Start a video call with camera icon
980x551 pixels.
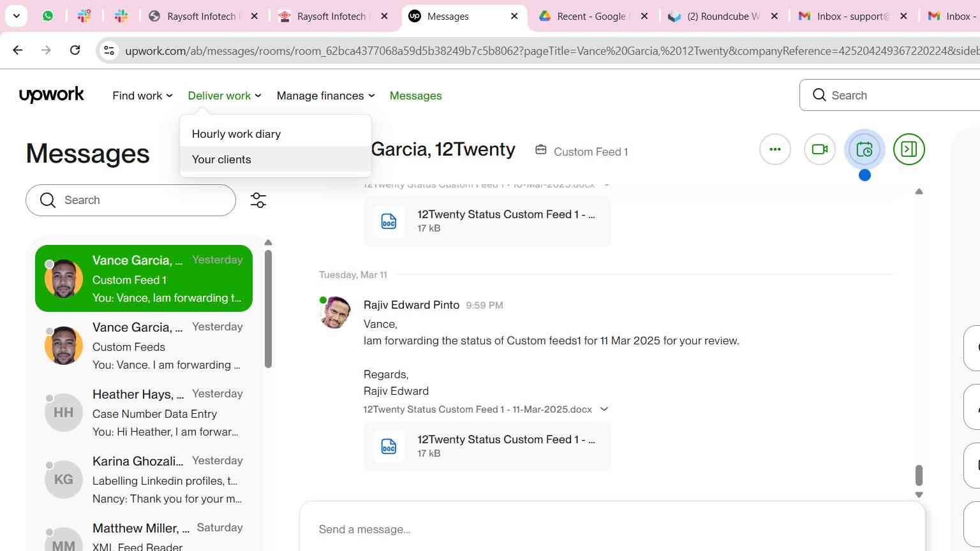coord(820,149)
